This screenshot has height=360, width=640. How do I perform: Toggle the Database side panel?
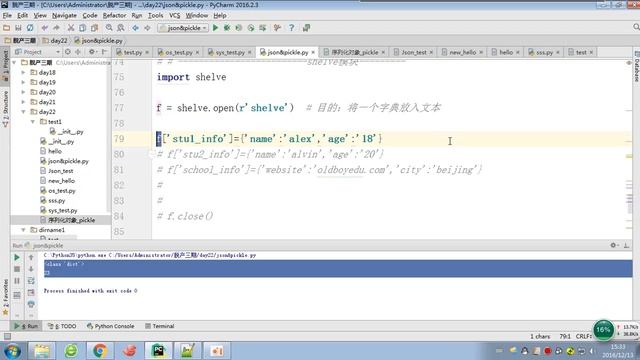coord(636,67)
